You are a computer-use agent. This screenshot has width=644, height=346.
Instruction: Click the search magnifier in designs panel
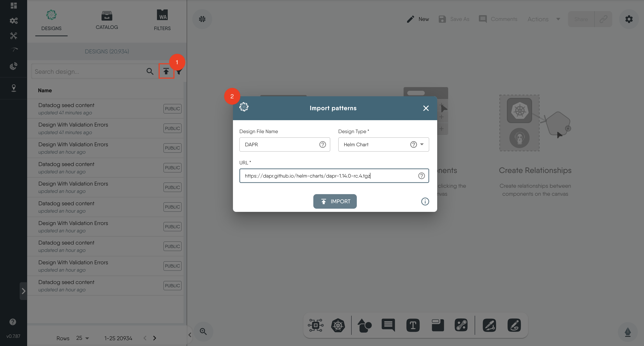coord(150,71)
